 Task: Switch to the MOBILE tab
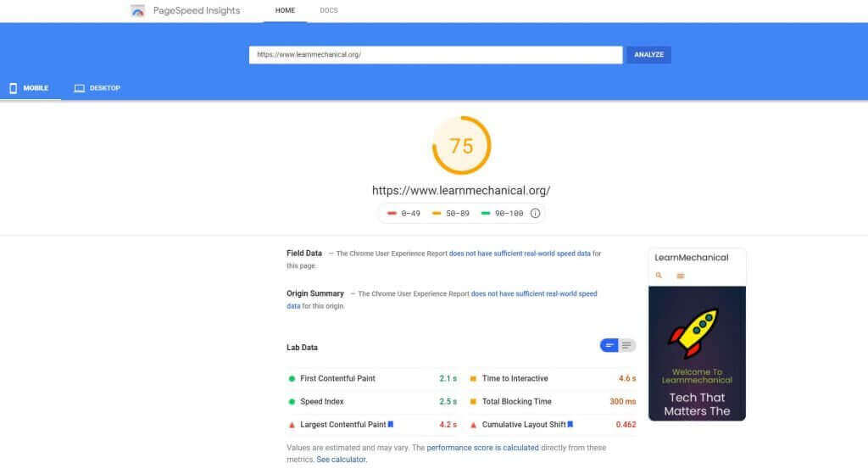click(x=31, y=88)
